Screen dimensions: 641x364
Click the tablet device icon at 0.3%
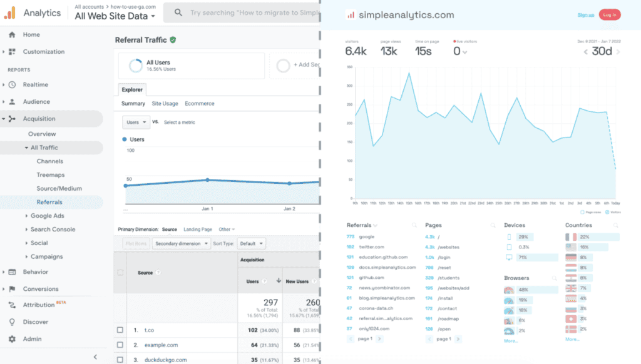pyautogui.click(x=509, y=247)
